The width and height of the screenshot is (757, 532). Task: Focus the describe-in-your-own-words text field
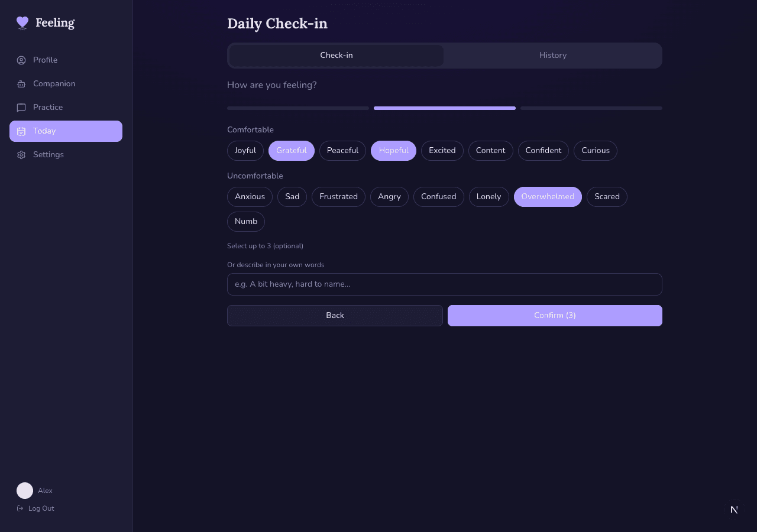click(444, 284)
